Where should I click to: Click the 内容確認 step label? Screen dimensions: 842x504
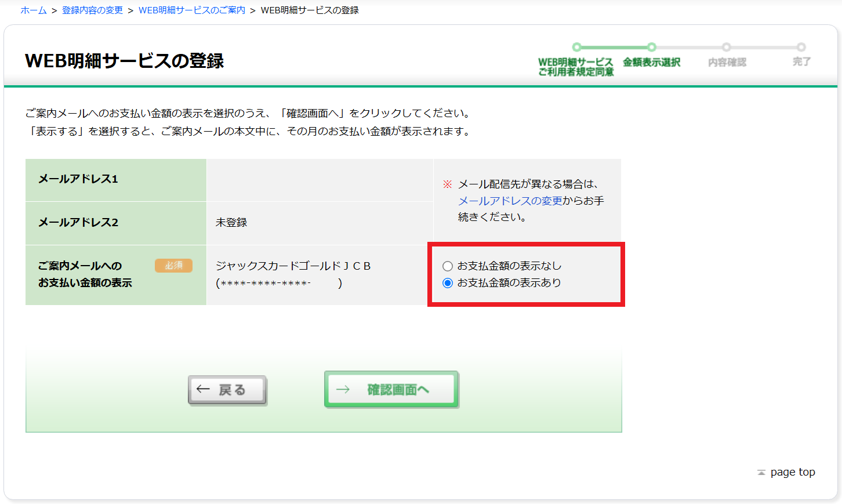click(x=727, y=62)
